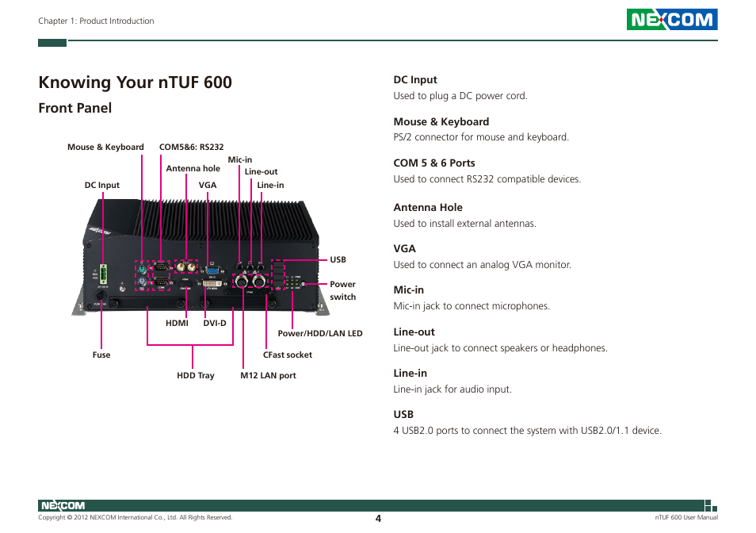This screenshot has height=533, width=756.
Task: Click the nTUF 600 device photo
Action: 200,258
